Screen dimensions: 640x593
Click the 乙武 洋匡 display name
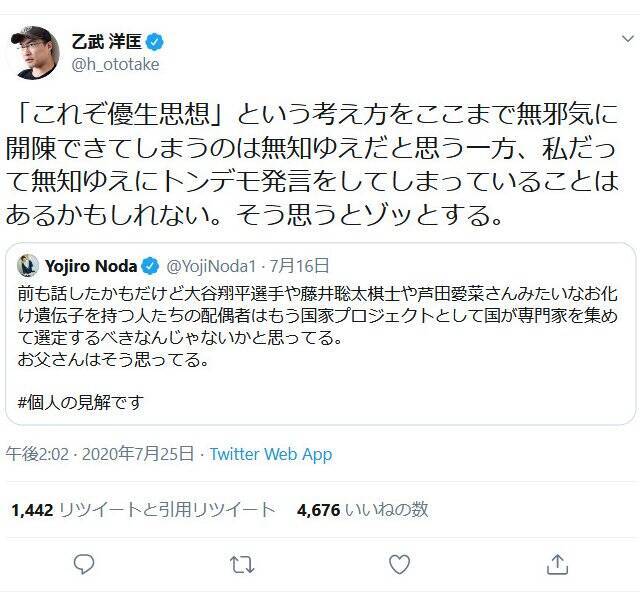pyautogui.click(x=106, y=43)
